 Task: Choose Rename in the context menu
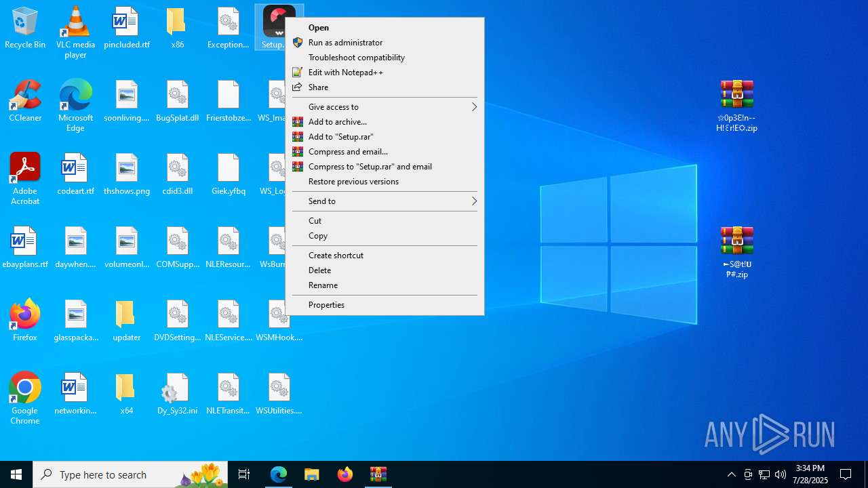[x=384, y=285]
